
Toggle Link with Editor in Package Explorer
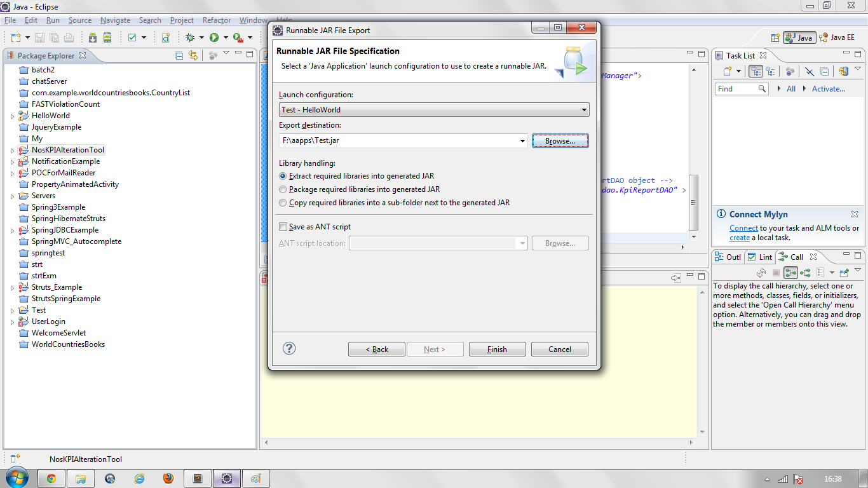coord(193,56)
